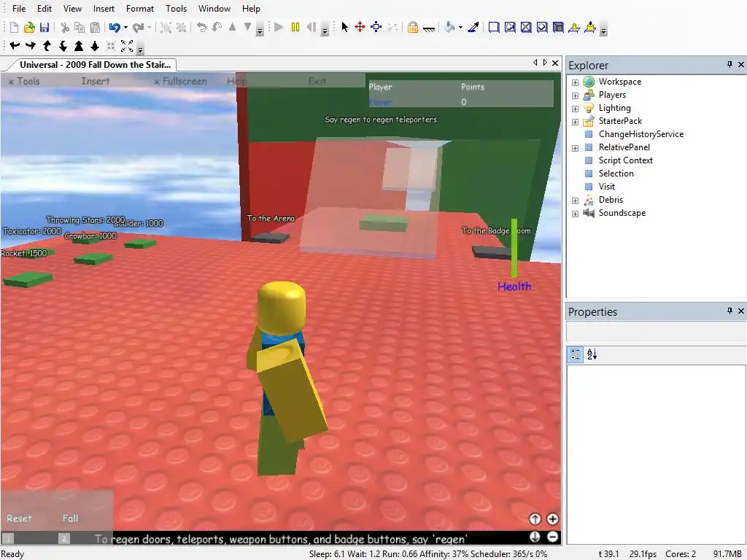Expand the Players tree node
This screenshot has height=560, width=747.
[x=575, y=96]
